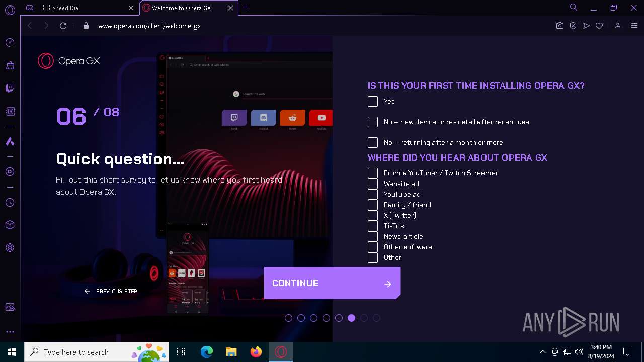Open Player sidebar icon
This screenshot has height=362, width=644.
10,172
